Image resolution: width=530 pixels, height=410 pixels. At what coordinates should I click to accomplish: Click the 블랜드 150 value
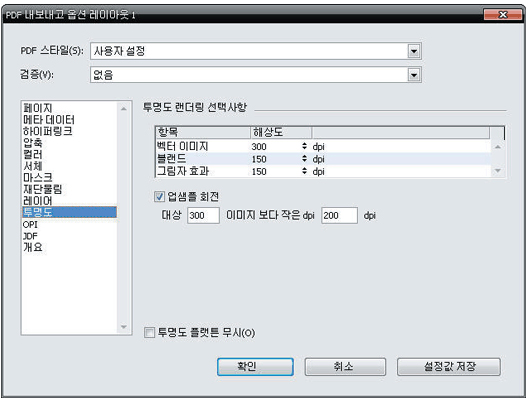click(259, 159)
